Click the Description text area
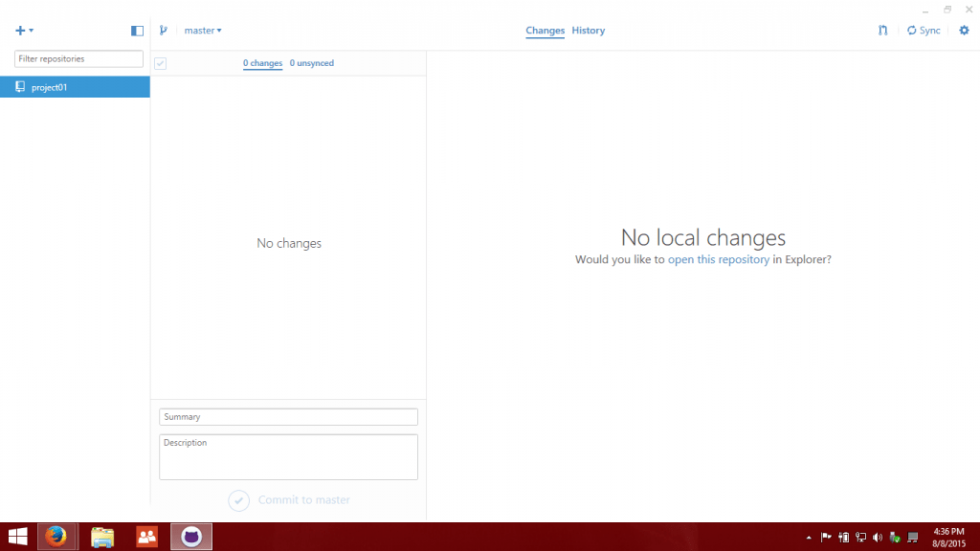The image size is (980, 551). pos(288,456)
